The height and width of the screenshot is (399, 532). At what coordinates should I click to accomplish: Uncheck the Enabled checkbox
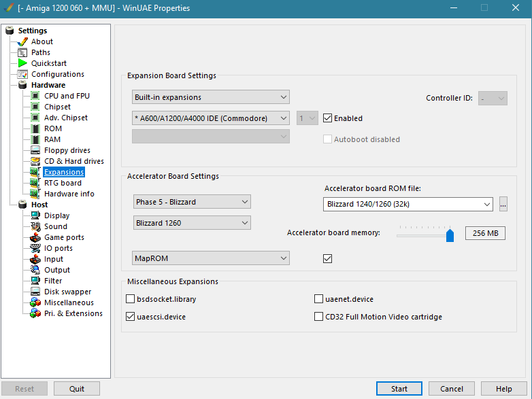coord(327,118)
